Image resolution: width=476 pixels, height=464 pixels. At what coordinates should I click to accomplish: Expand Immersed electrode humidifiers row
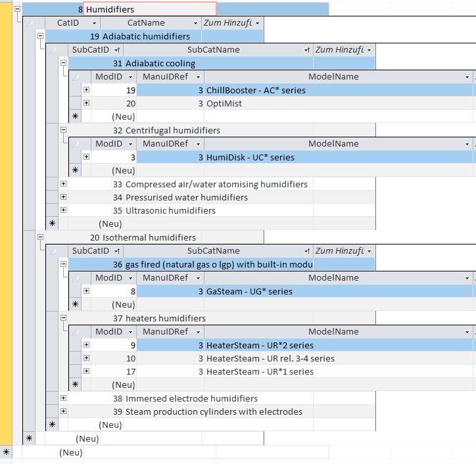(x=64, y=398)
